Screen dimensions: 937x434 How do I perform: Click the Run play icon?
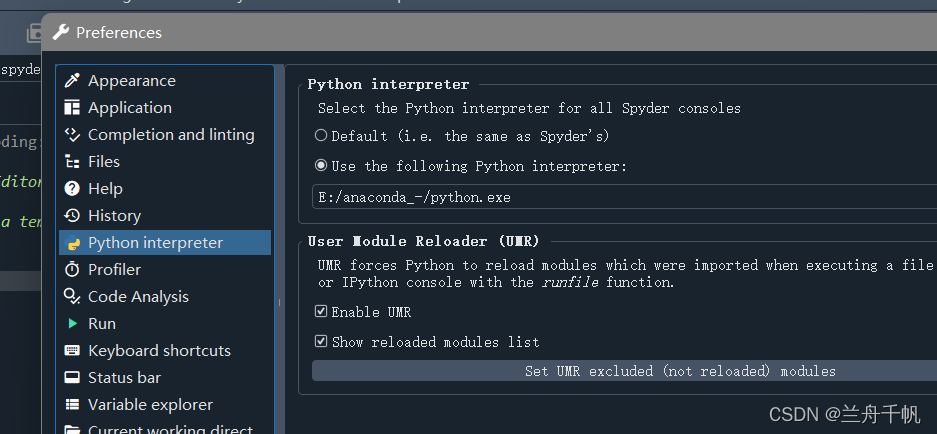(72, 324)
